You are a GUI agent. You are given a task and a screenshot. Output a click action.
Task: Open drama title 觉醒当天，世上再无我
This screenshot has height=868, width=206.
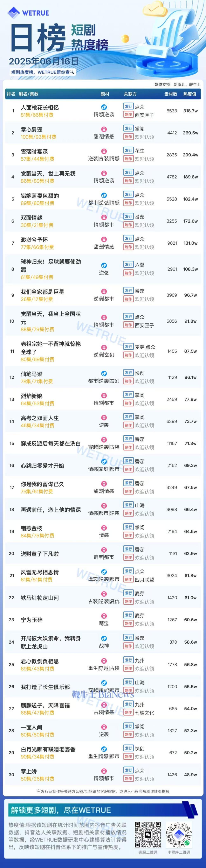tap(48, 174)
